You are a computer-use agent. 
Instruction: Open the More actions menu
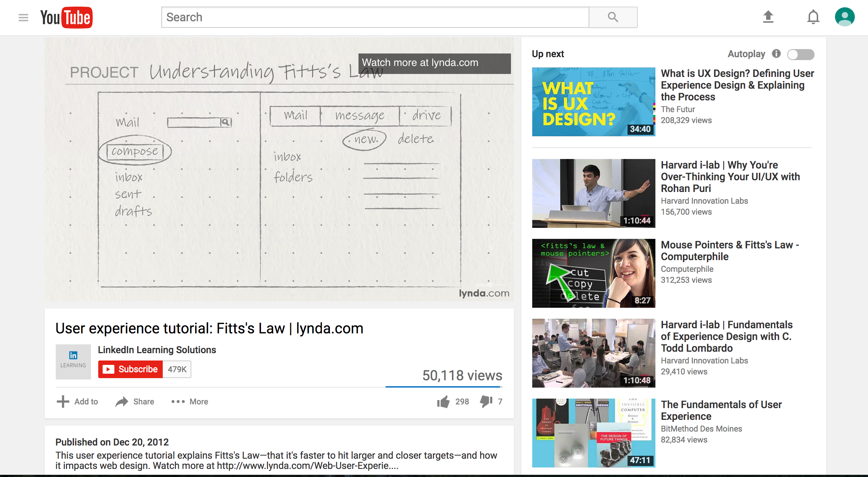click(190, 402)
